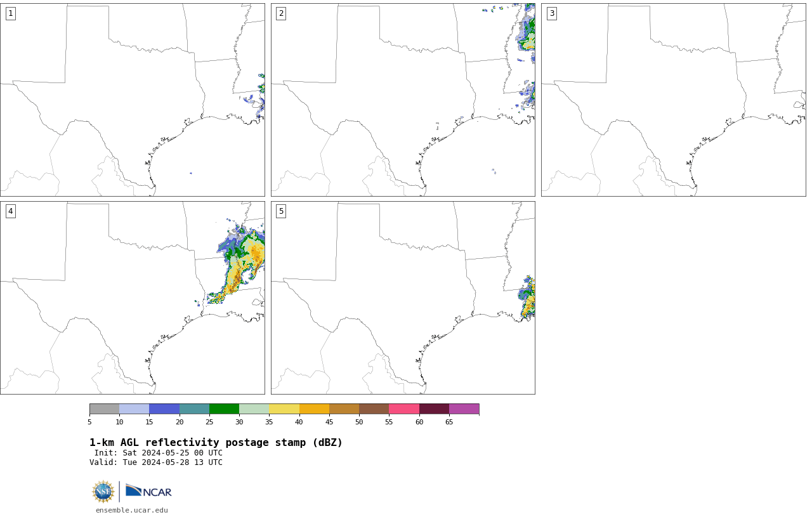Click the colorbar tick label 20
Viewport: 812px width, 517px height.
[x=180, y=422]
